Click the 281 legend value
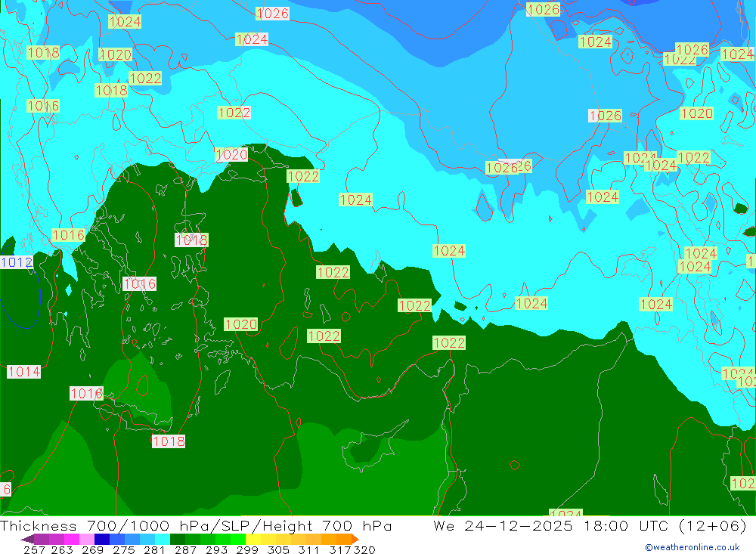The image size is (756, 554). click(x=154, y=549)
